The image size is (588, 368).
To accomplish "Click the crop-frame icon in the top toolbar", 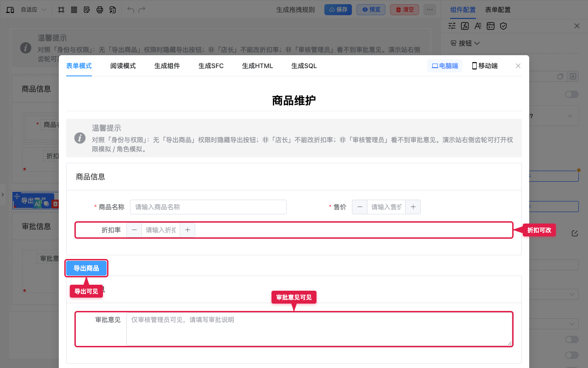I will click(61, 10).
